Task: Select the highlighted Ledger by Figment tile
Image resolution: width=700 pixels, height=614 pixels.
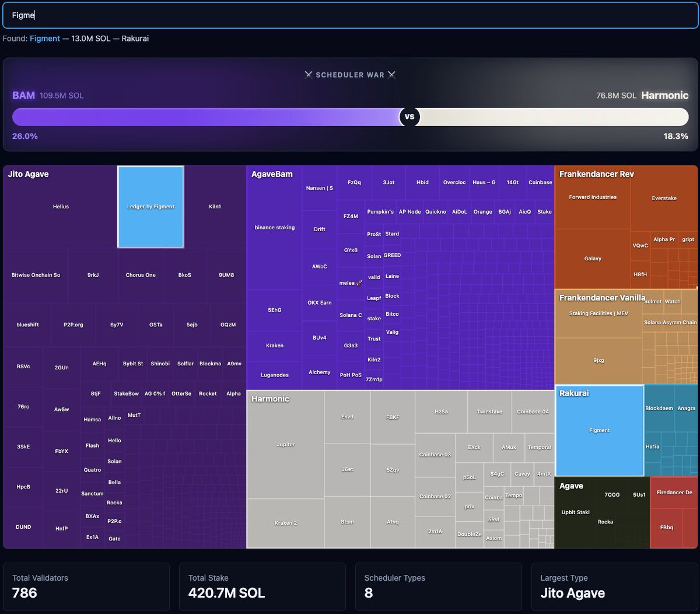Action: click(x=150, y=207)
